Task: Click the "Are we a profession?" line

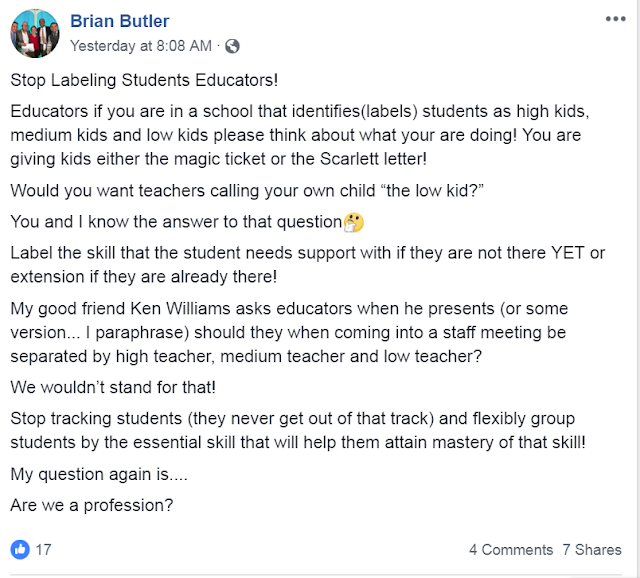Action: tap(92, 505)
